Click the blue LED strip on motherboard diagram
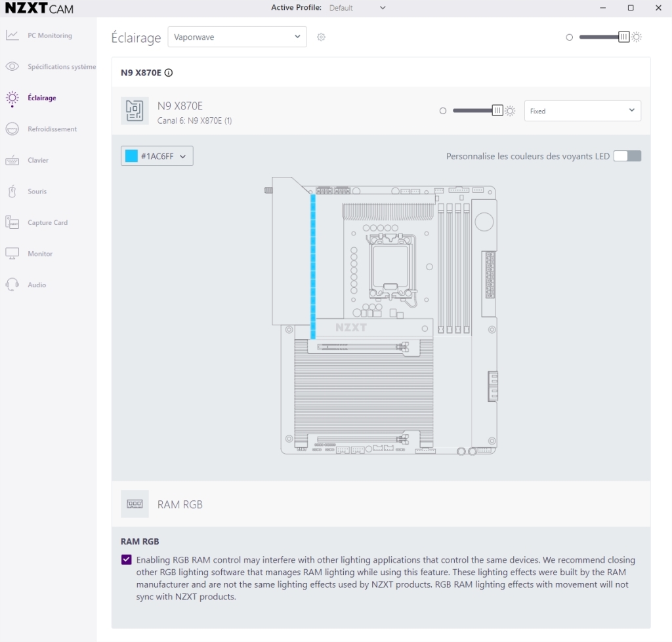The height and width of the screenshot is (642, 672). click(313, 266)
